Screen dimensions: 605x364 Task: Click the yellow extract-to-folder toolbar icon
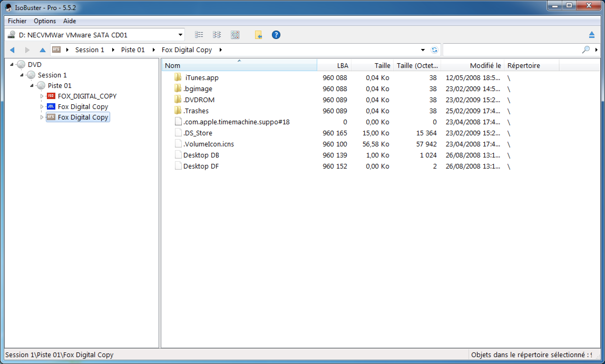tap(258, 35)
